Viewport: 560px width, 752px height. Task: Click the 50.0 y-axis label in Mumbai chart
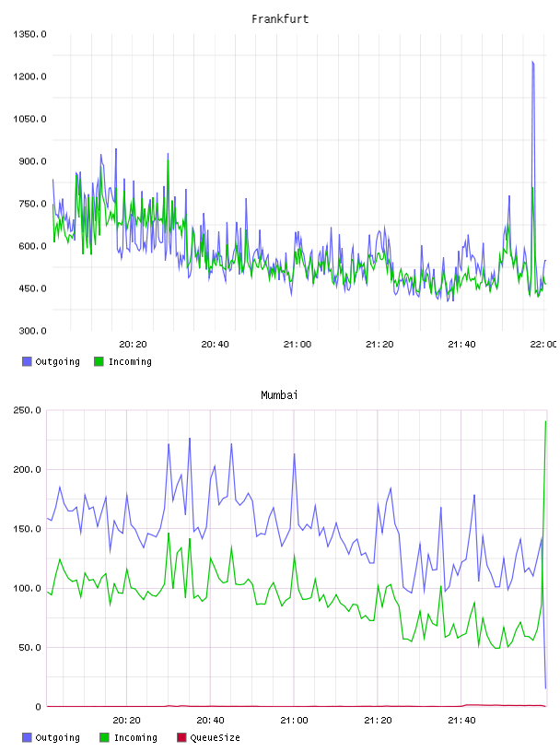pyautogui.click(x=29, y=648)
